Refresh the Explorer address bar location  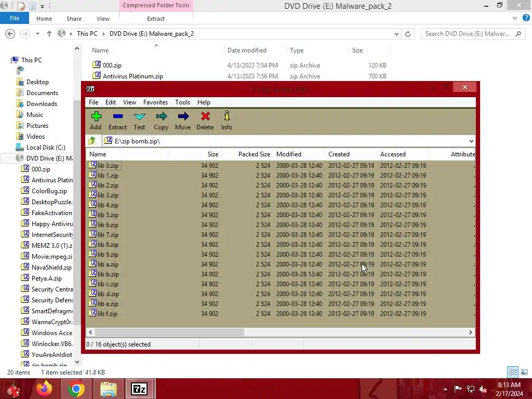click(x=408, y=34)
